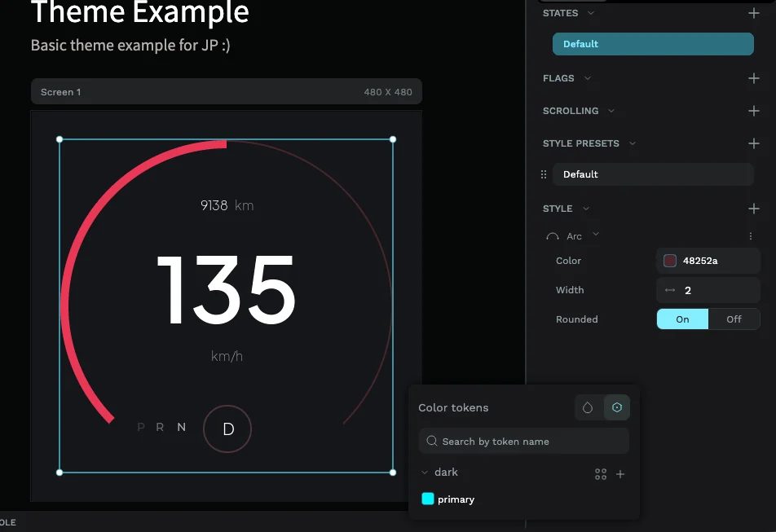Click the bottom-left selection handle of the arc
776x532 pixels.
[60, 473]
